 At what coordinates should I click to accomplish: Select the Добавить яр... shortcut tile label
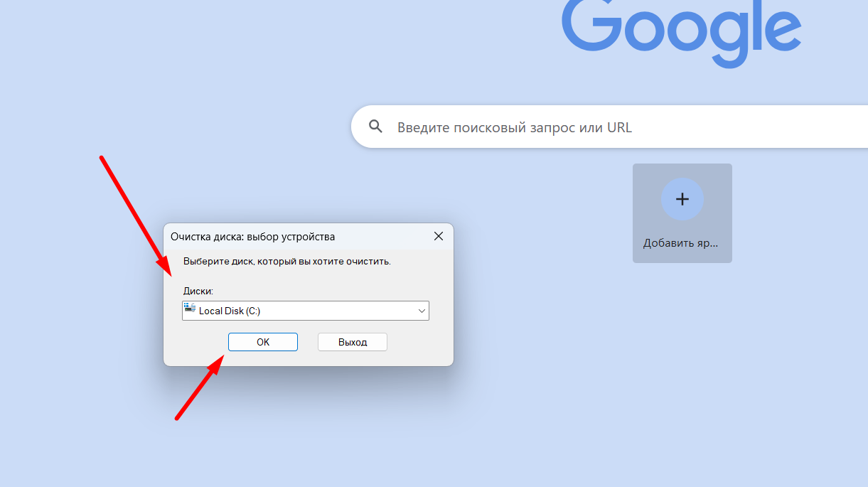pyautogui.click(x=681, y=243)
